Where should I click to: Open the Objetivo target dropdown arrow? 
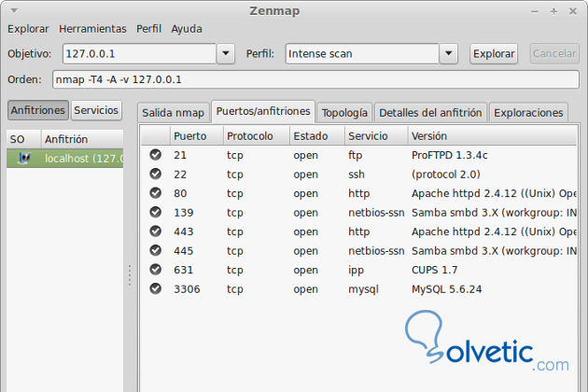click(x=226, y=53)
